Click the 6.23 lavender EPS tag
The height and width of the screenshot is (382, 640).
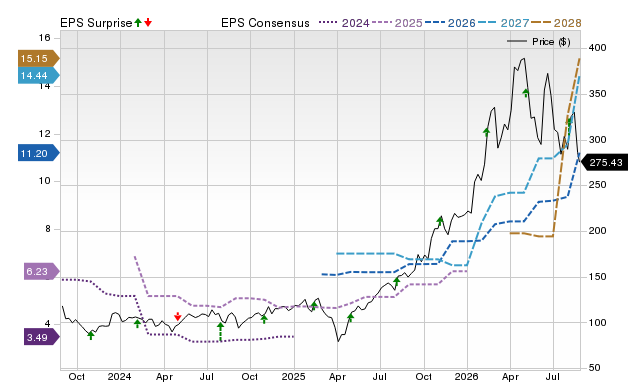point(41,271)
